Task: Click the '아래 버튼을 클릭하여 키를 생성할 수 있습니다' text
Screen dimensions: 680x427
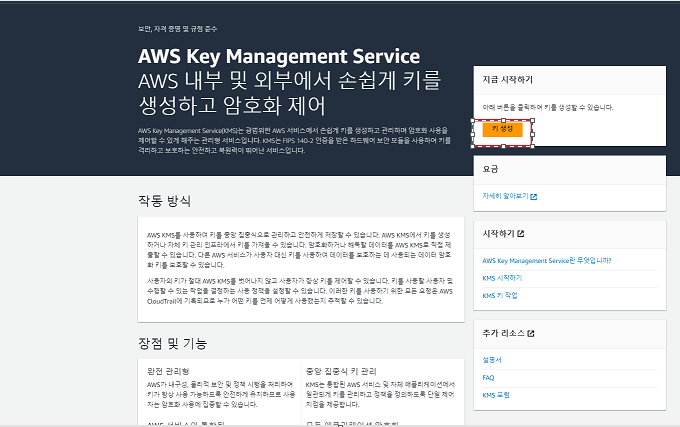Action: pyautogui.click(x=548, y=108)
